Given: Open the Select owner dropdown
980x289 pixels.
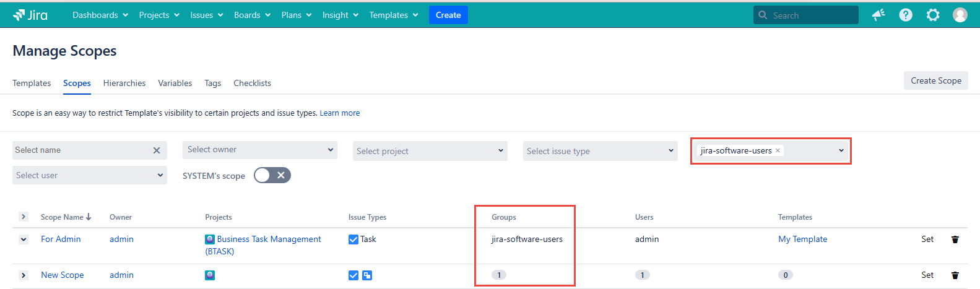Looking at the screenshot, I should (259, 150).
